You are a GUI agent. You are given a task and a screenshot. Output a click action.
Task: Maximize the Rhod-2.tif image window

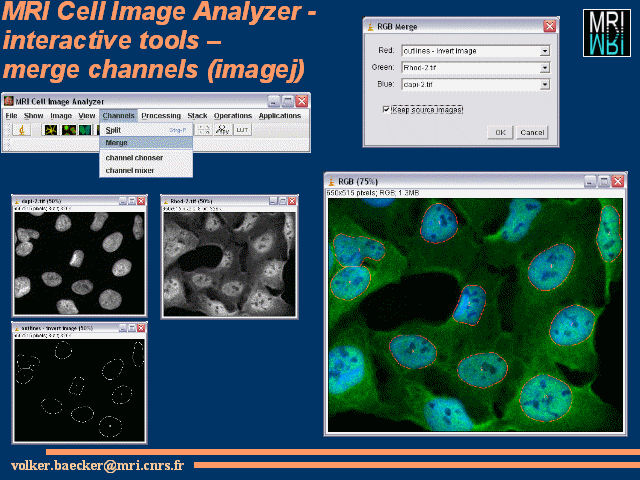(282, 201)
